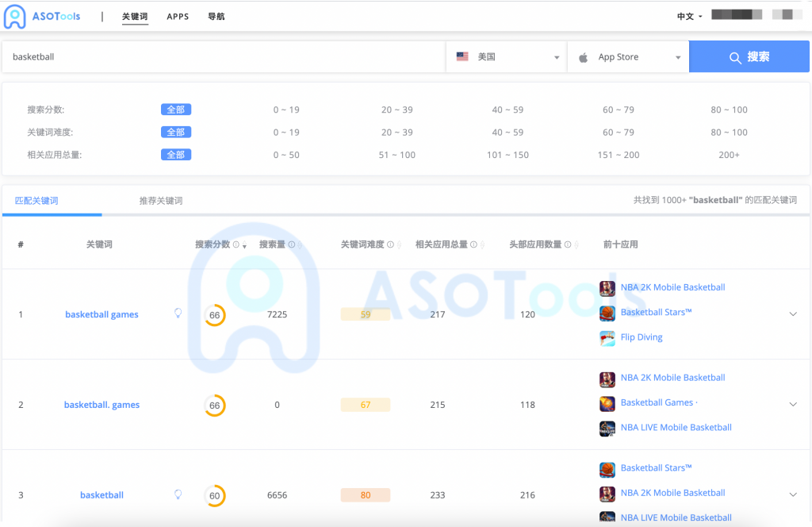Screen dimensions: 812x527
Task: Click NBA 2K app icon in row 1
Action: [x=607, y=288]
